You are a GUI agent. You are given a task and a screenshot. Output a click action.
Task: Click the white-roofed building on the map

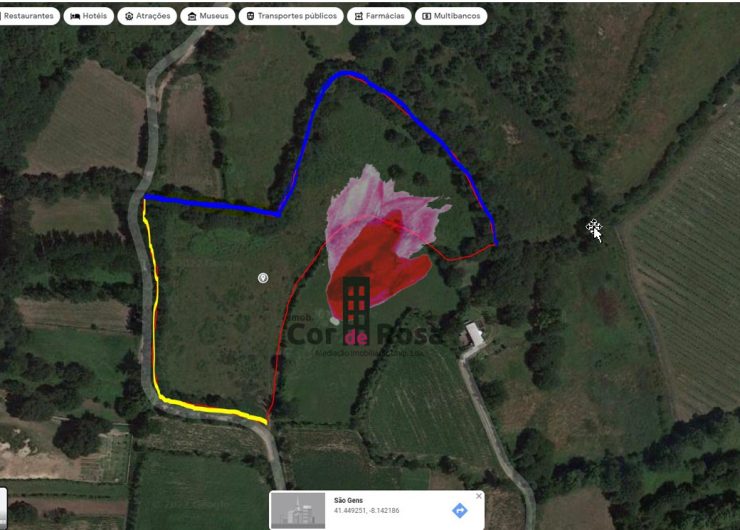pyautogui.click(x=474, y=334)
